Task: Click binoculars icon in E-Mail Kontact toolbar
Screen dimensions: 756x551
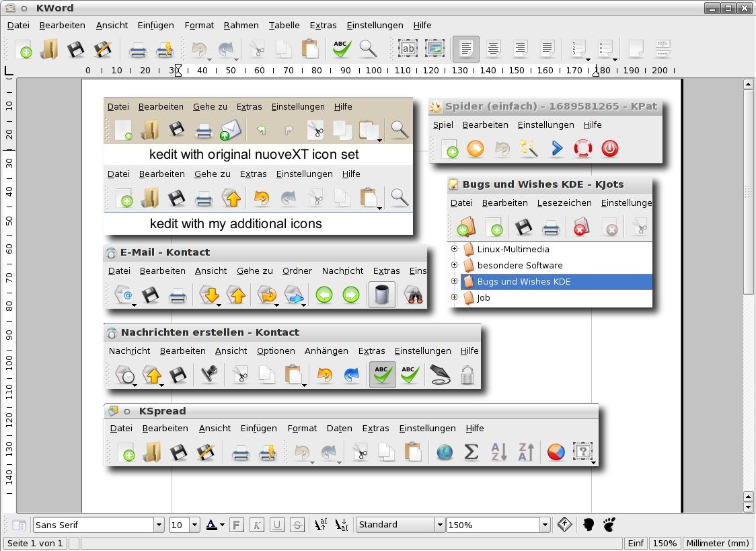Action: point(414,295)
